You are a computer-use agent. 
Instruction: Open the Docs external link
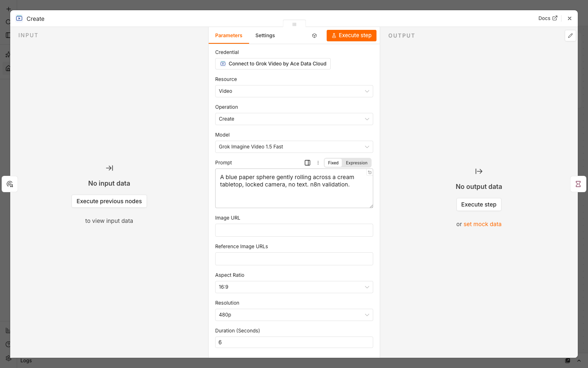click(548, 18)
